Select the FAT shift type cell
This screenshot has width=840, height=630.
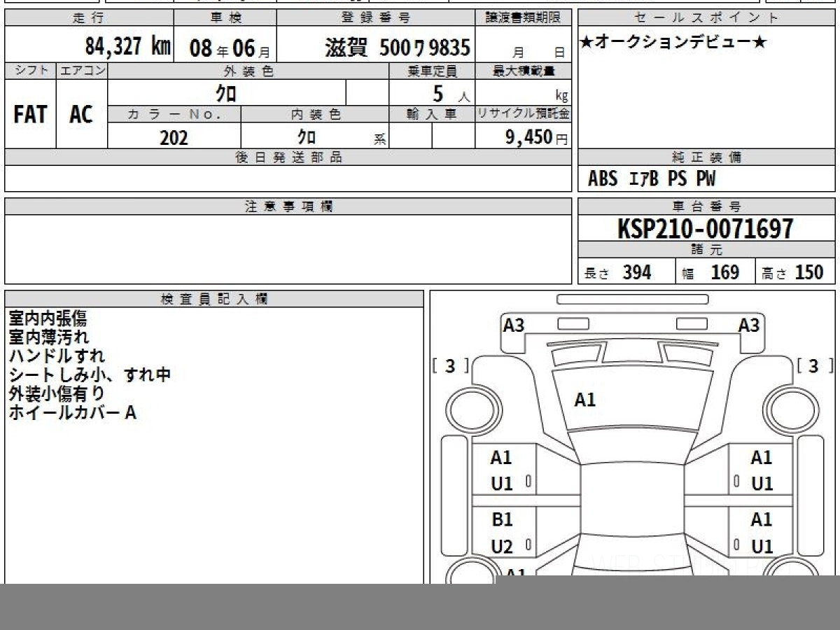30,115
